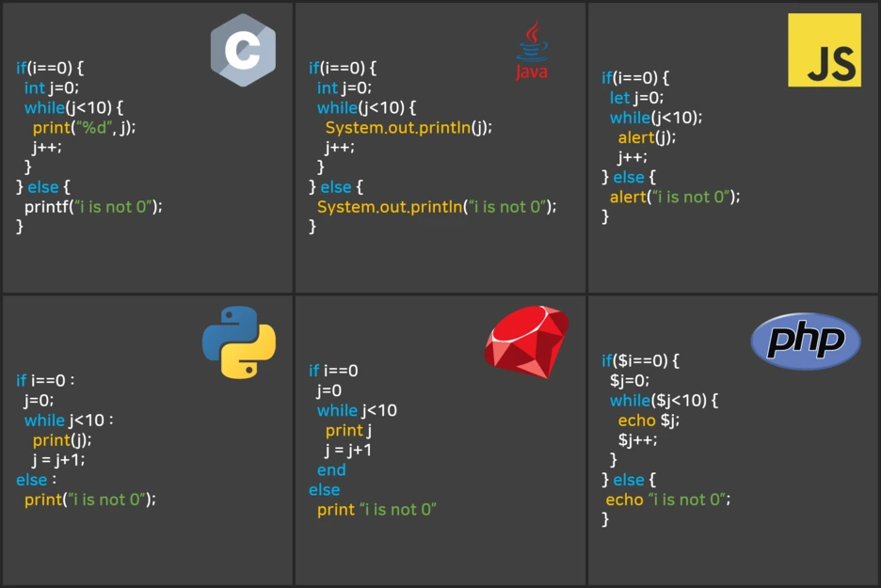Click 'printf("i is not 0");' in C panel
The height and width of the screenshot is (588, 881).
(x=93, y=207)
